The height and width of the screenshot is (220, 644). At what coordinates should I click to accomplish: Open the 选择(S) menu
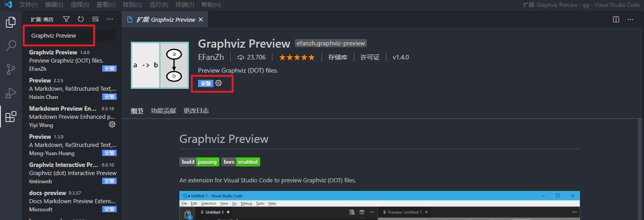pos(80,5)
